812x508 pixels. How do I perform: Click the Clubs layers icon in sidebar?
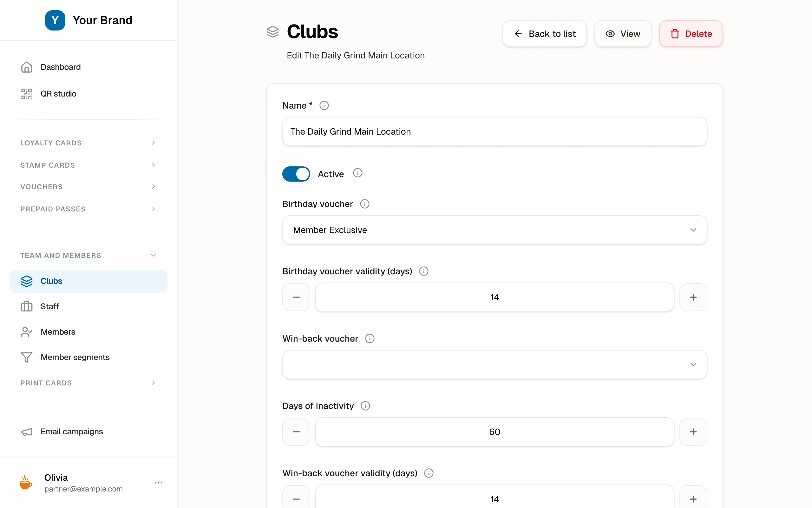[x=27, y=281]
